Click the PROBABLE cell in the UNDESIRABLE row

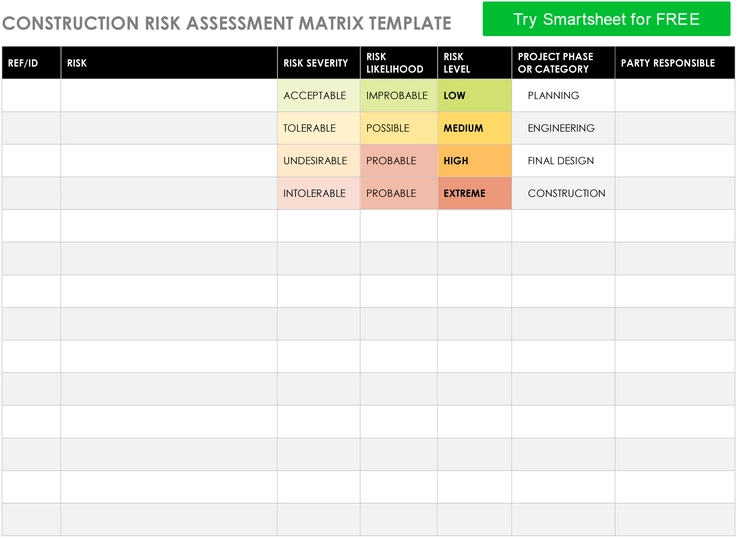click(399, 161)
